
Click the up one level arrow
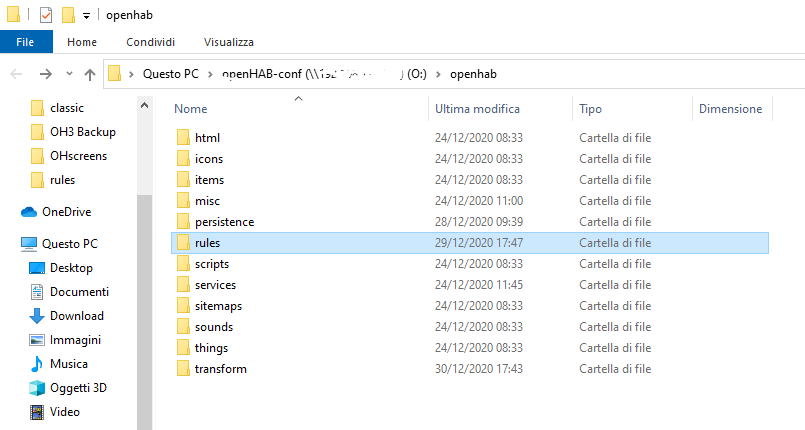click(x=90, y=74)
